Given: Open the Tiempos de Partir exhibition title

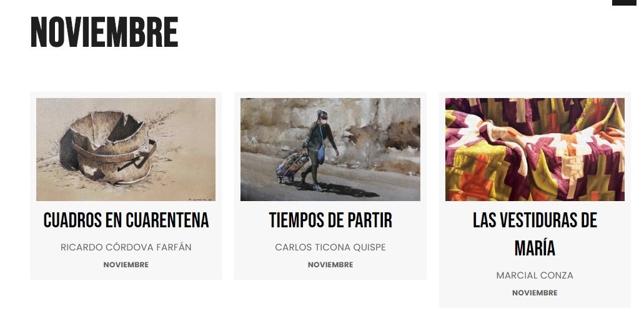Looking at the screenshot, I should [330, 220].
